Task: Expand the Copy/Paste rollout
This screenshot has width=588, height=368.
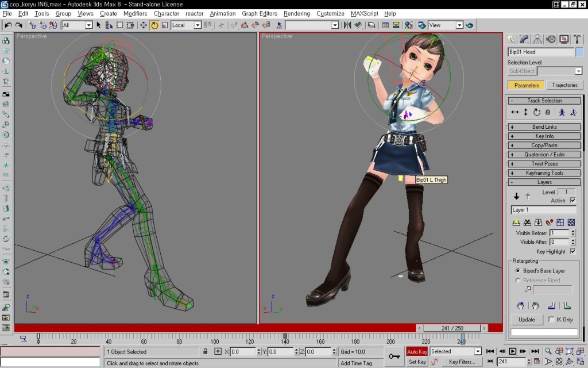Action: point(544,145)
